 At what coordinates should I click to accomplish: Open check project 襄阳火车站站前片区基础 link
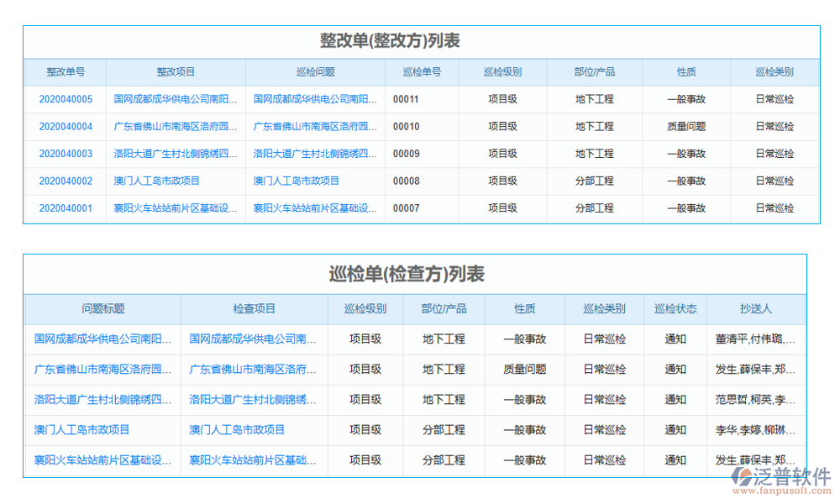tap(252, 460)
